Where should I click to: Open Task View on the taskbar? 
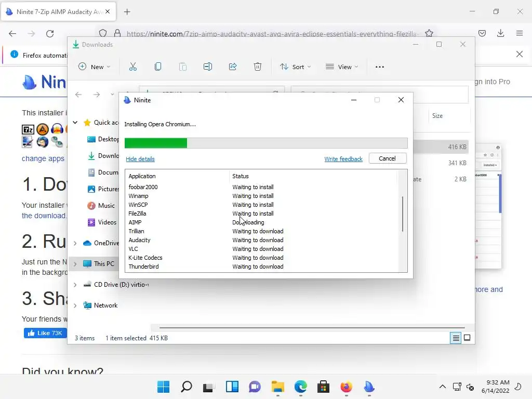pos(208,387)
